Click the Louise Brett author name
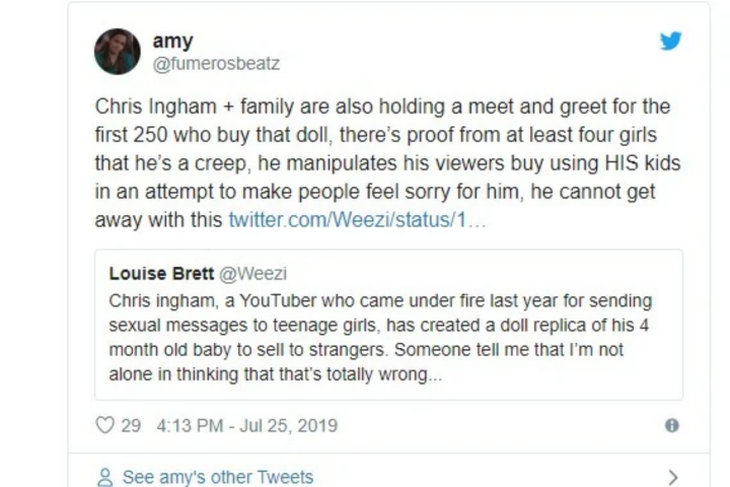730x487 pixels. point(160,273)
